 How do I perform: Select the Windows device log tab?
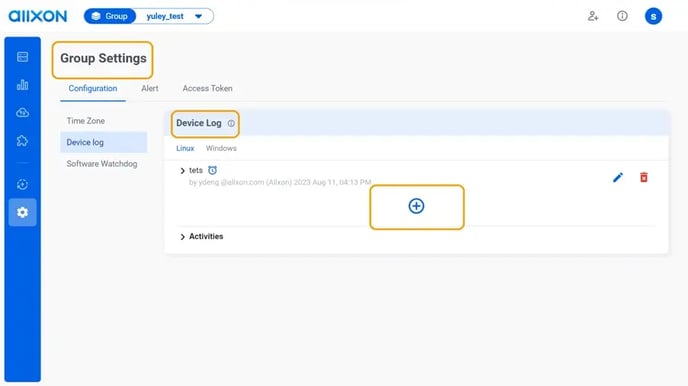coord(221,148)
